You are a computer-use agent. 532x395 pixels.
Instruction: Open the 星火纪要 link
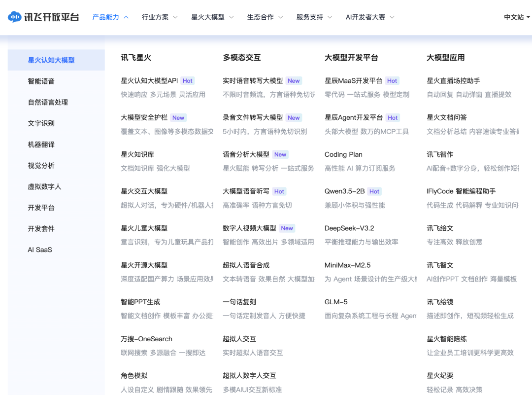440,376
